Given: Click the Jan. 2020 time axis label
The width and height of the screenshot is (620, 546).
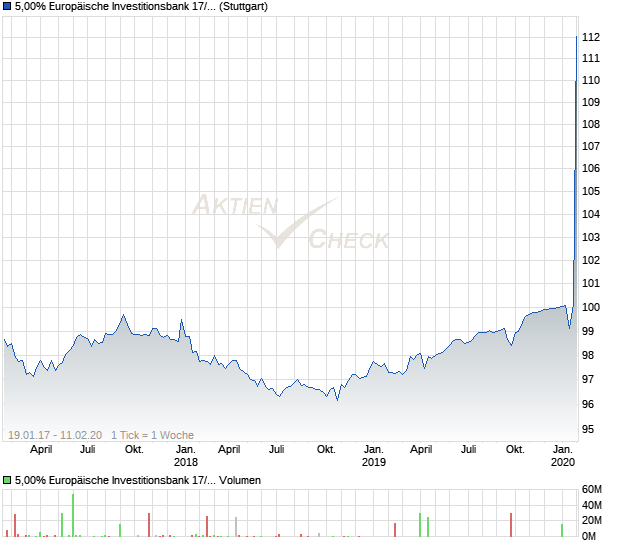Looking at the screenshot, I should pos(563,455).
